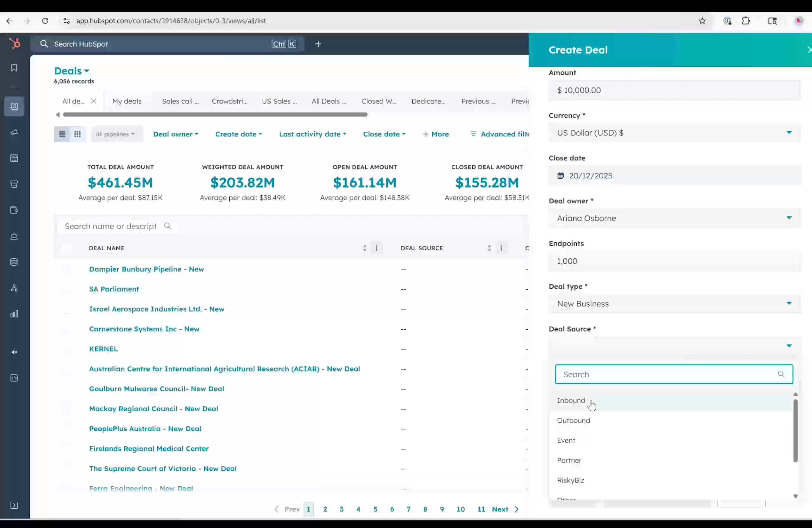Open the Data Management database icon
The image size is (812, 528).
pyautogui.click(x=14, y=262)
